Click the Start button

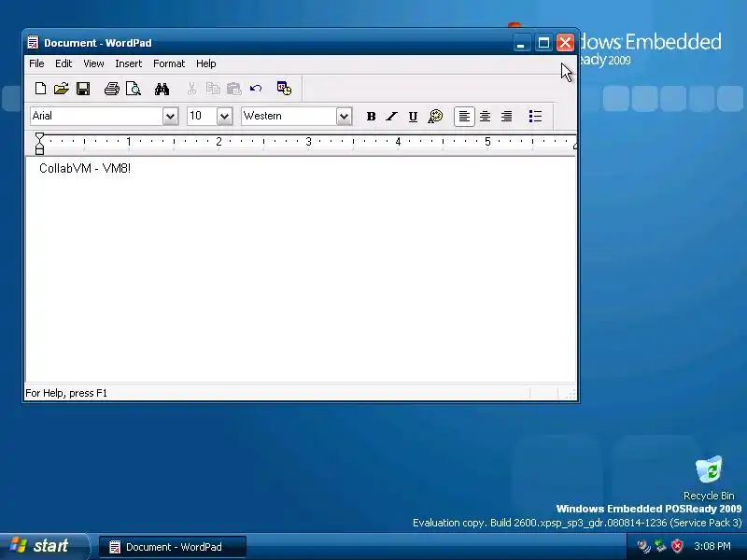tap(44, 546)
